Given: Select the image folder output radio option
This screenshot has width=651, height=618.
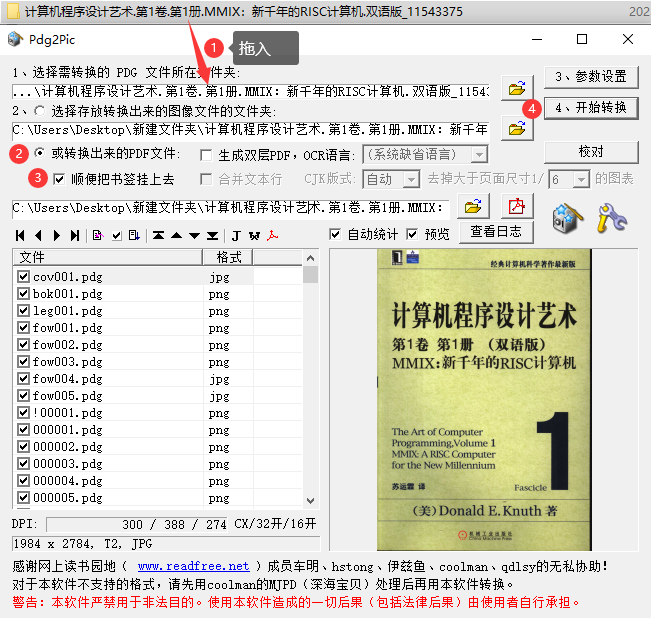Looking at the screenshot, I should [39, 111].
